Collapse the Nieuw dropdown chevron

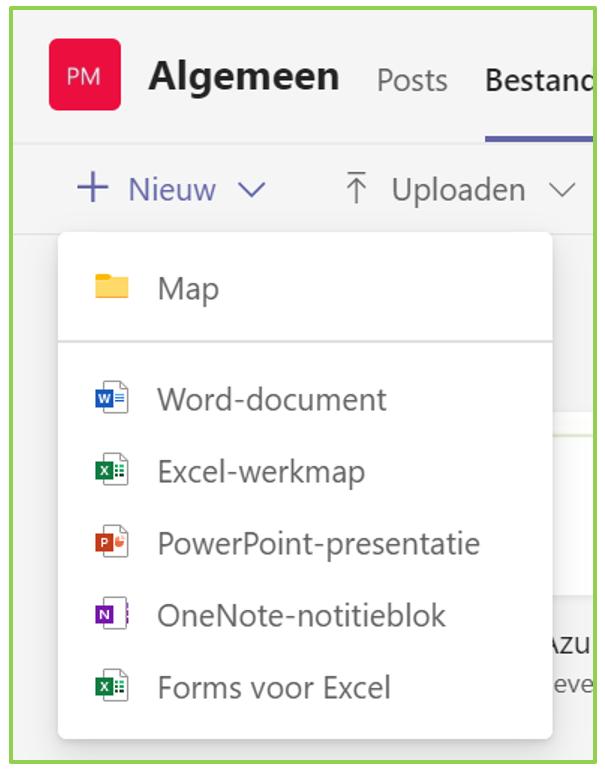(x=252, y=190)
